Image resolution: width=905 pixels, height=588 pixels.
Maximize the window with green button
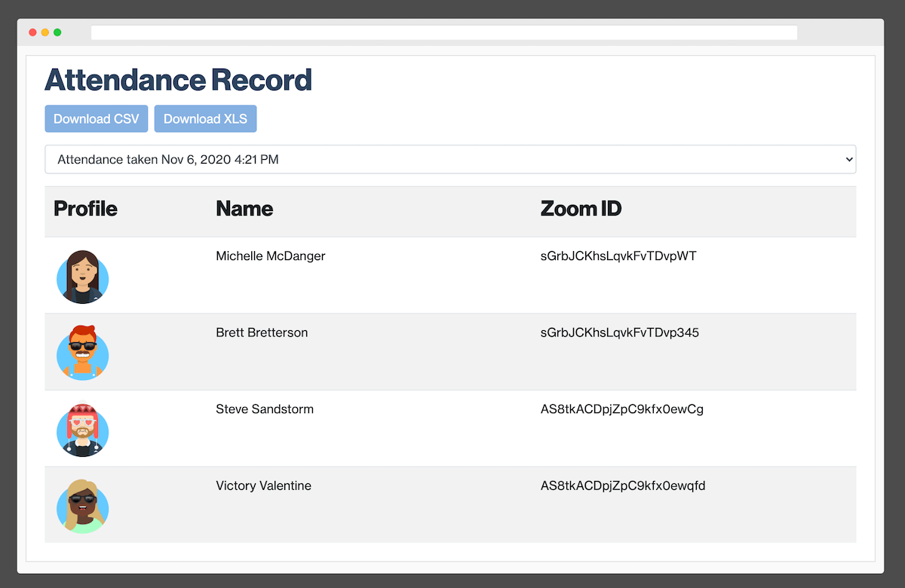(57, 32)
